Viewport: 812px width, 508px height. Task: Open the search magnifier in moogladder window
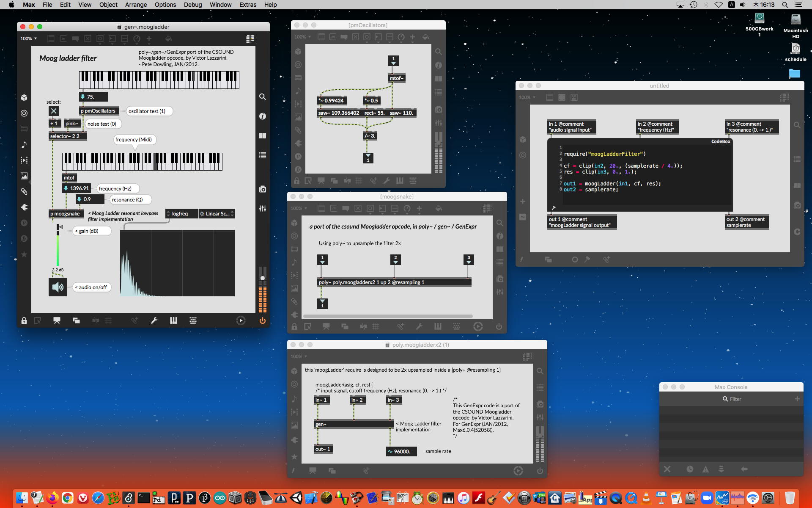point(263,97)
